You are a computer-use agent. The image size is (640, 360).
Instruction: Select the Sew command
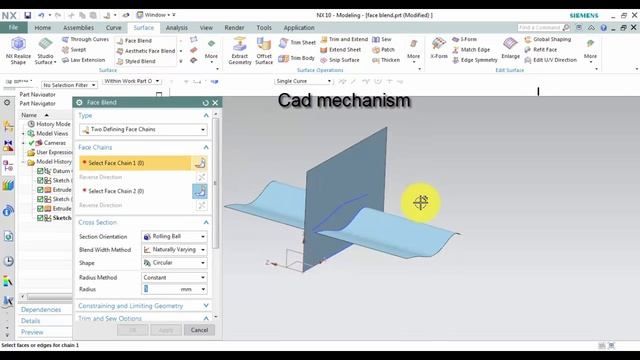point(382,39)
